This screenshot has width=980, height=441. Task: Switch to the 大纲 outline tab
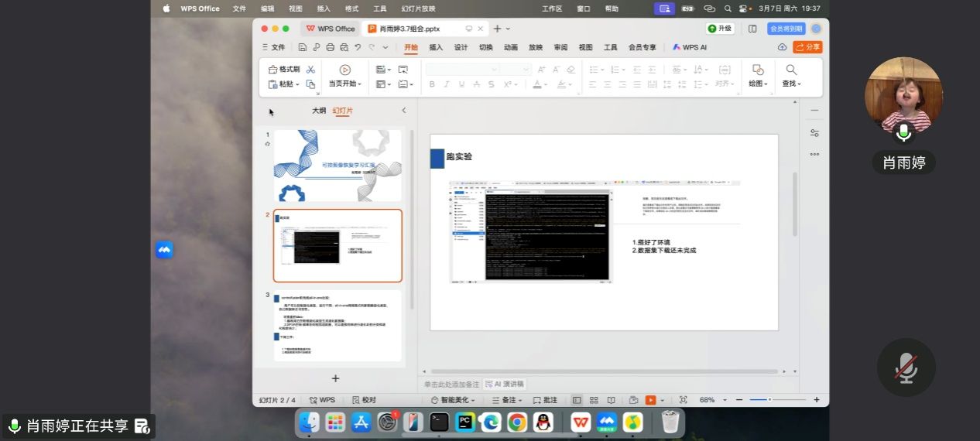(x=319, y=111)
